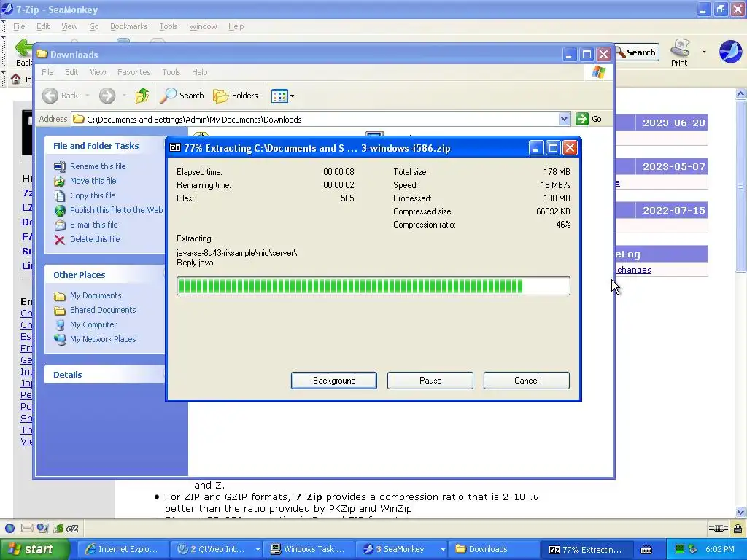Click the green extraction progress bar
Screen dimensions: 747x560
tap(373, 286)
